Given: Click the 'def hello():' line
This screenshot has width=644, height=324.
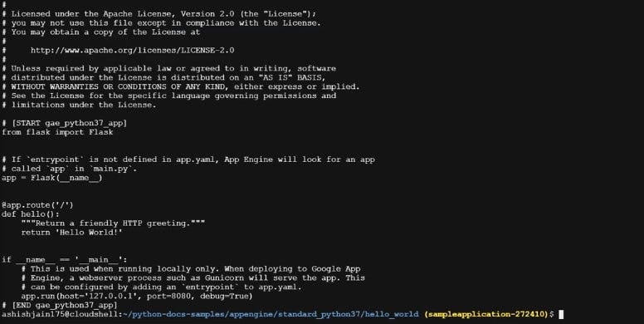Looking at the screenshot, I should (x=31, y=214).
